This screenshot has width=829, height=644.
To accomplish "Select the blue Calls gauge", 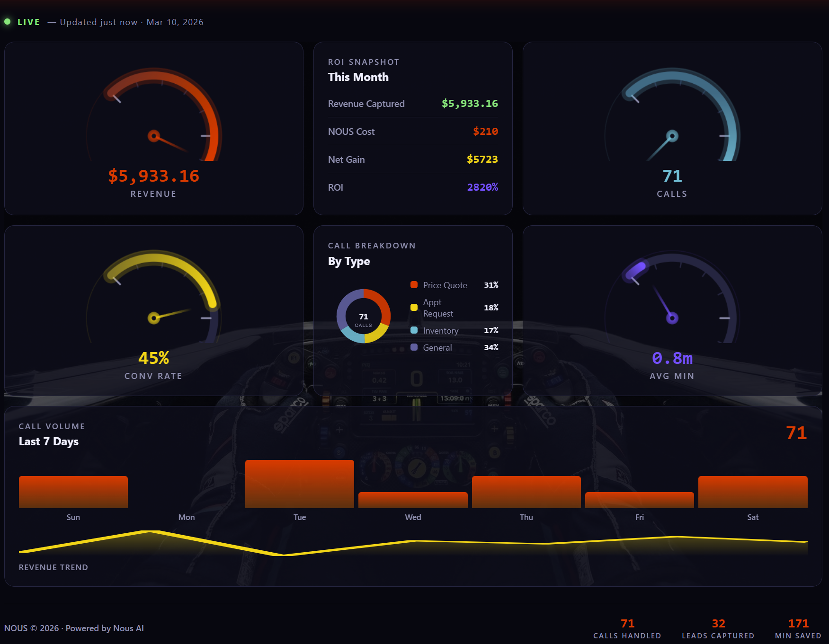I will (672, 128).
